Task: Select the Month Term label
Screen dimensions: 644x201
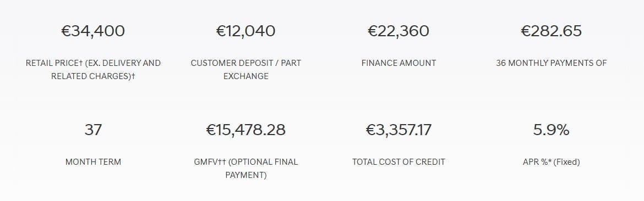Action: (93, 161)
